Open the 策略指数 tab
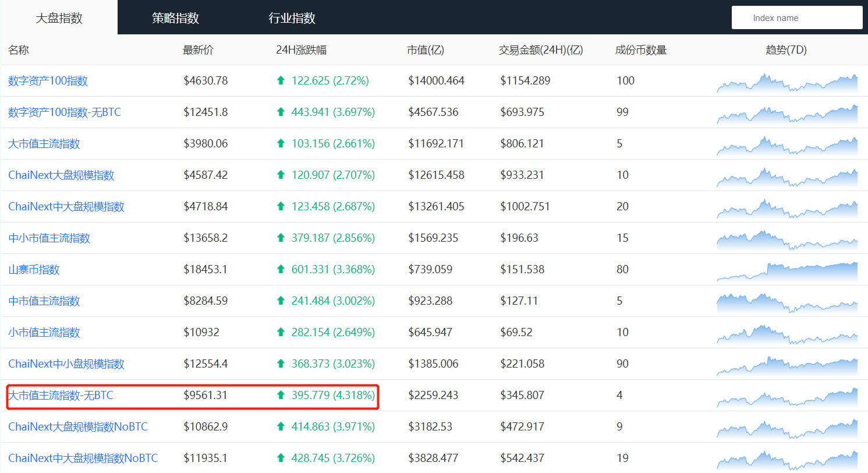Viewport: 868px width, 473px height. pyautogui.click(x=175, y=17)
